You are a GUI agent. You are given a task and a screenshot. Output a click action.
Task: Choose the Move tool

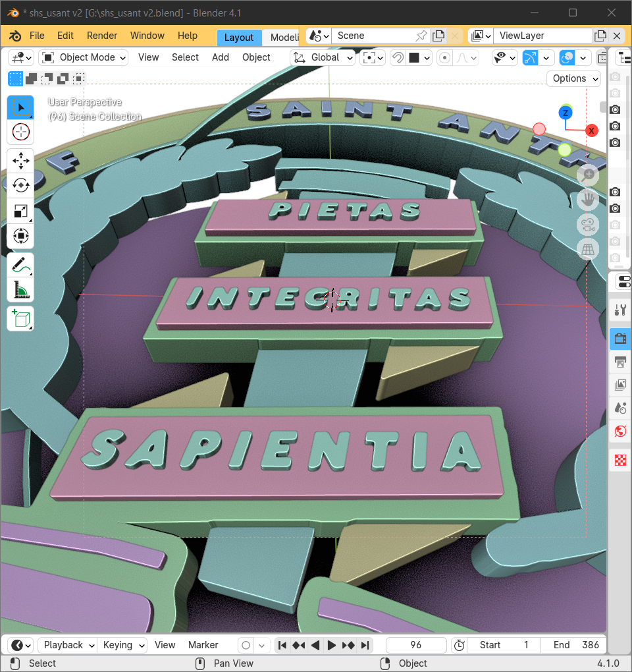(x=20, y=161)
